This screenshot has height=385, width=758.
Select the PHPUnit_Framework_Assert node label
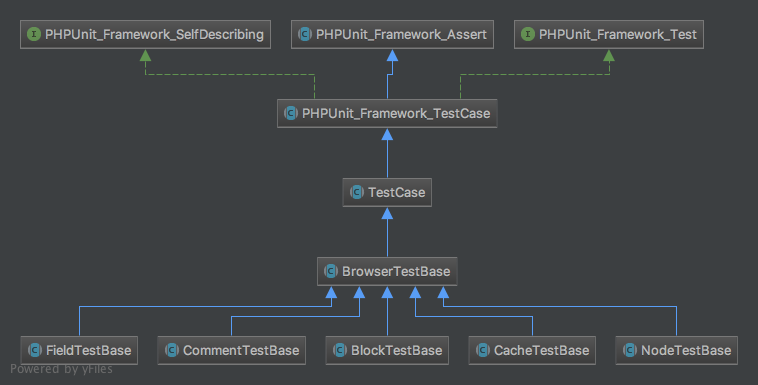pyautogui.click(x=401, y=35)
